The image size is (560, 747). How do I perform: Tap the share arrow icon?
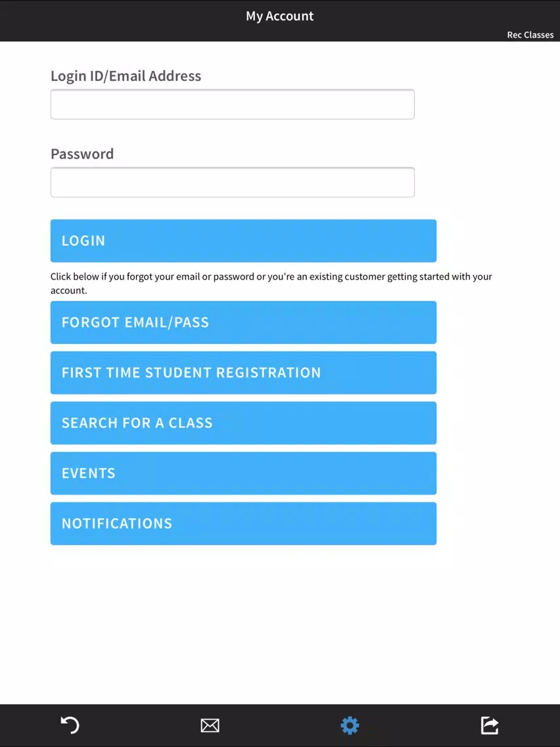(x=490, y=725)
